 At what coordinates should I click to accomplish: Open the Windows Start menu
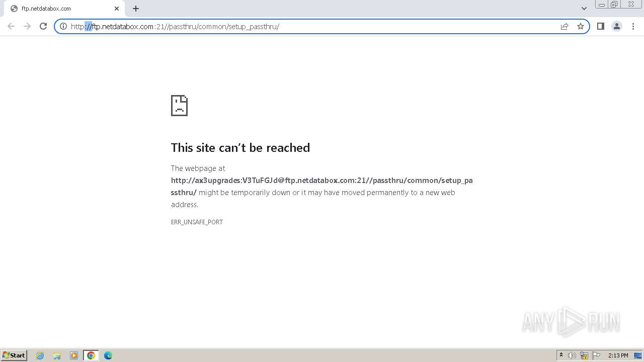pyautogui.click(x=14, y=355)
